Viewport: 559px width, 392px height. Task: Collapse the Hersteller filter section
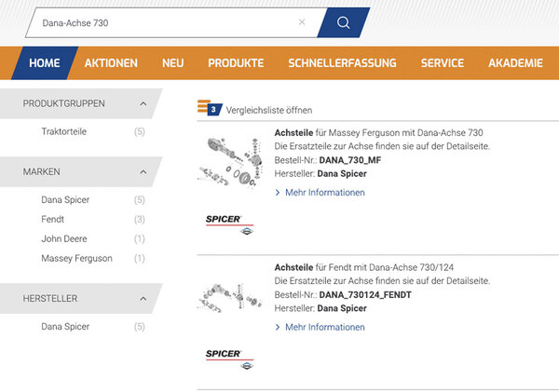coord(143,299)
